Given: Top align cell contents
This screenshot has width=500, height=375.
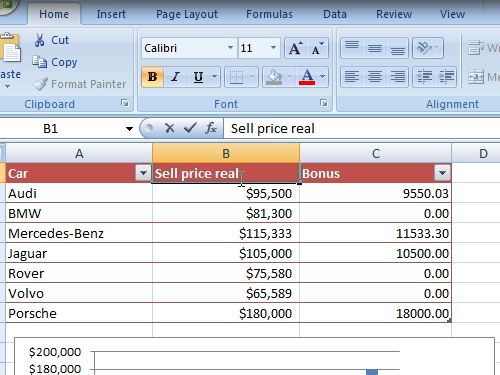Looking at the screenshot, I should (352, 48).
